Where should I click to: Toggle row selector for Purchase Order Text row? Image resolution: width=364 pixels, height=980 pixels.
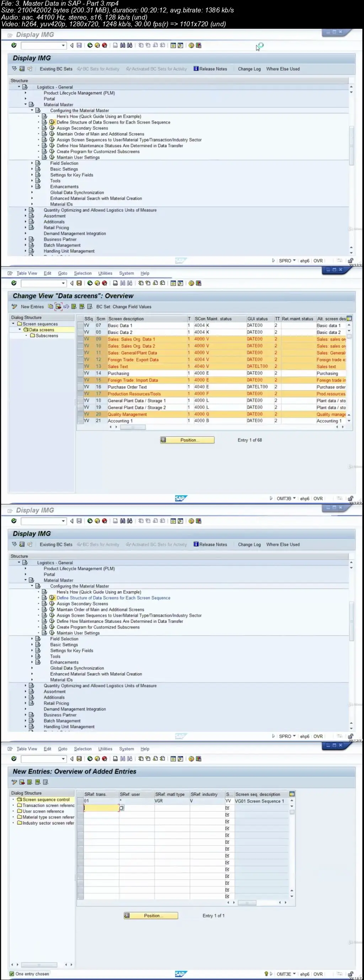(x=80, y=387)
